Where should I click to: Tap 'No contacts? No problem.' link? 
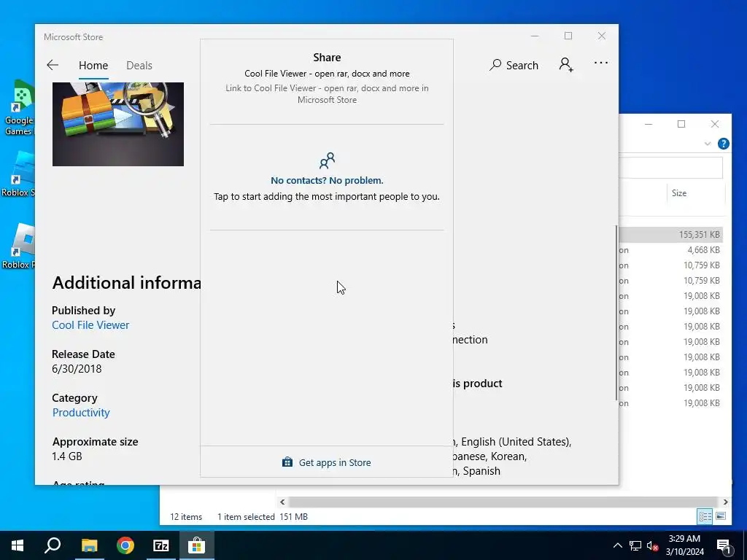(327, 181)
